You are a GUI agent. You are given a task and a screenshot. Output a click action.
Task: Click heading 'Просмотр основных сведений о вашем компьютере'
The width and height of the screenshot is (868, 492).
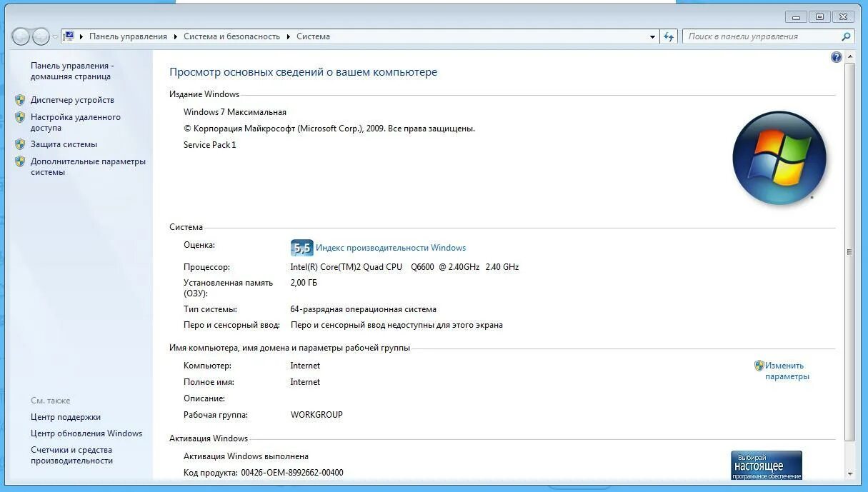click(303, 72)
